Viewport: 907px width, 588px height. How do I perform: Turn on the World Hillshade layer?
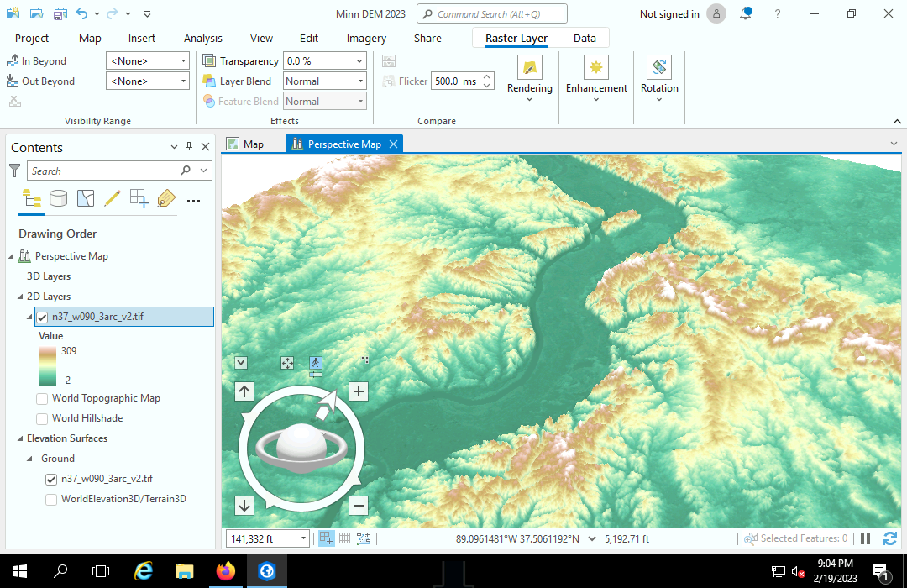click(x=42, y=418)
